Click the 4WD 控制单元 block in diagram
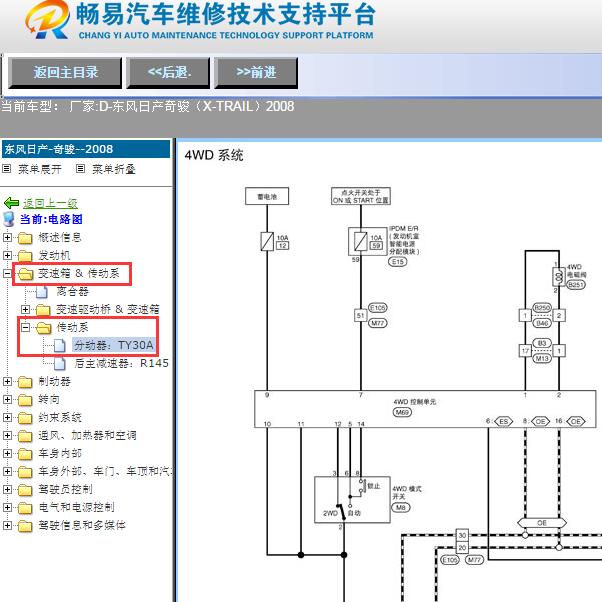Screen dimensions: 602x602 point(425,409)
